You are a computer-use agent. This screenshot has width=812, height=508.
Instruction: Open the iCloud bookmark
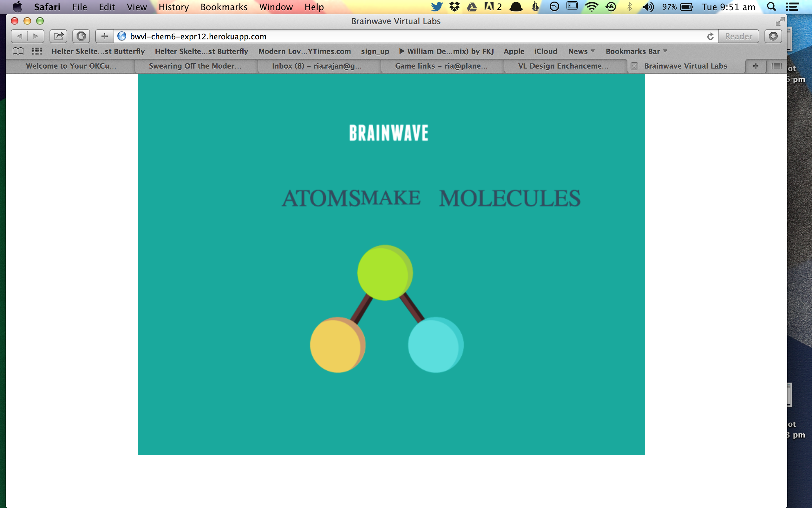click(546, 51)
